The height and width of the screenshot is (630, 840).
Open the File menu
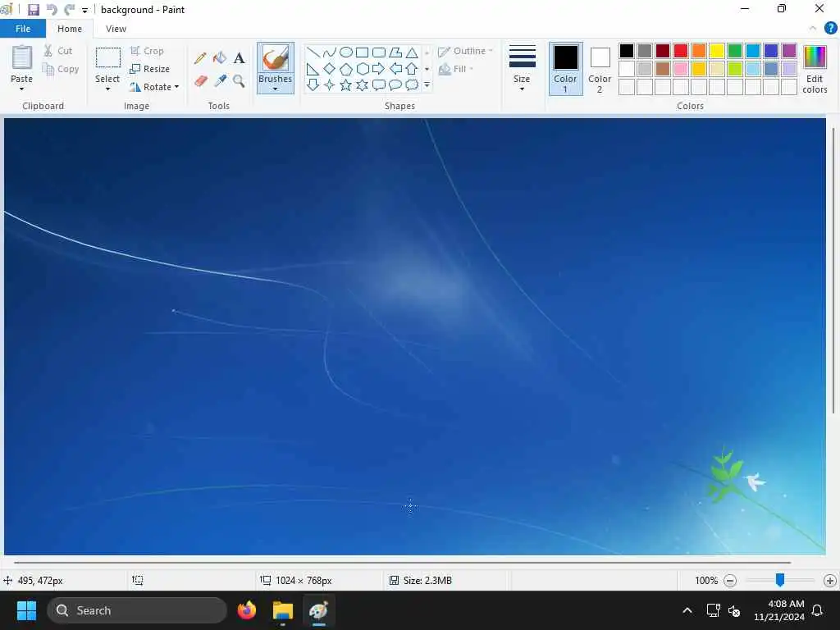[x=23, y=29]
